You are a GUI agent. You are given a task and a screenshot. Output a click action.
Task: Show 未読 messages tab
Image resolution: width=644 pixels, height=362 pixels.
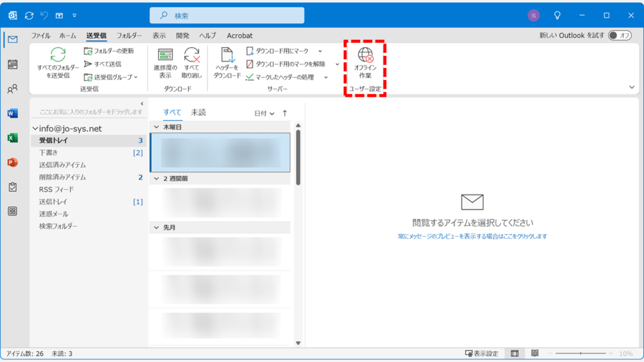point(198,112)
